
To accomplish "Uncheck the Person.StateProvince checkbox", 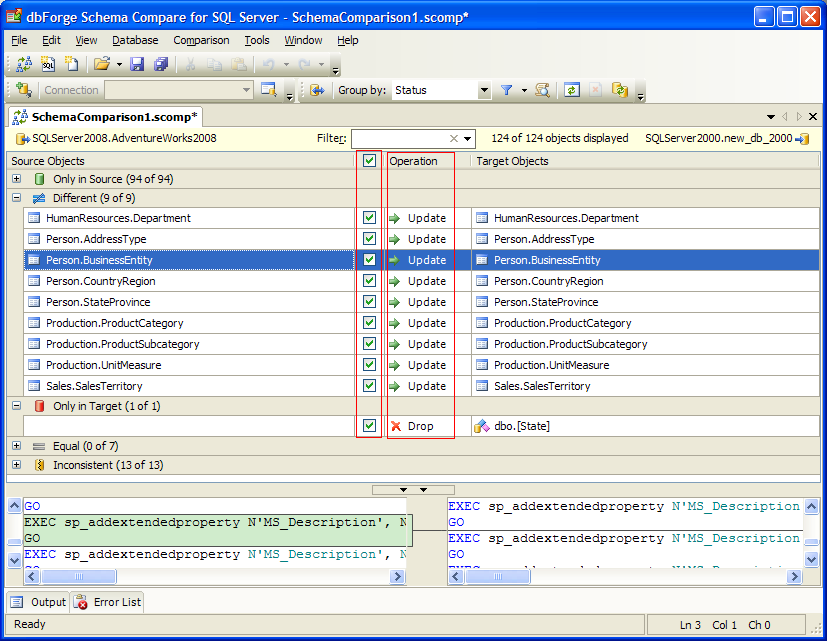I will click(x=369, y=302).
